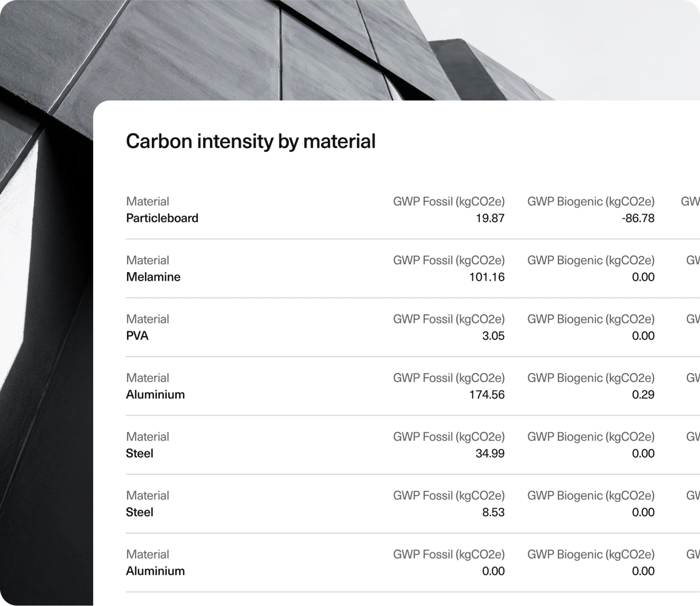Click Biogenic 0.00 in the 8.53 Steel row
The image size is (700, 606).
click(x=643, y=512)
